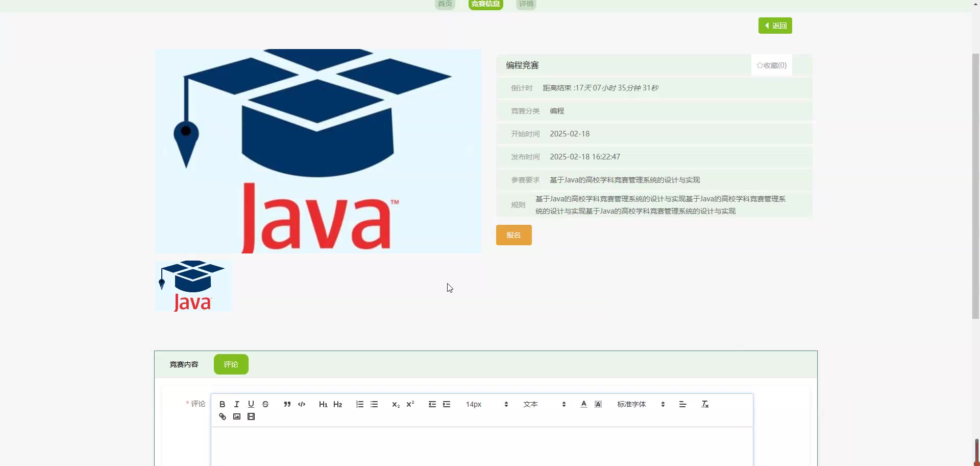Open the 文本 paragraph style dropdown

click(x=544, y=404)
